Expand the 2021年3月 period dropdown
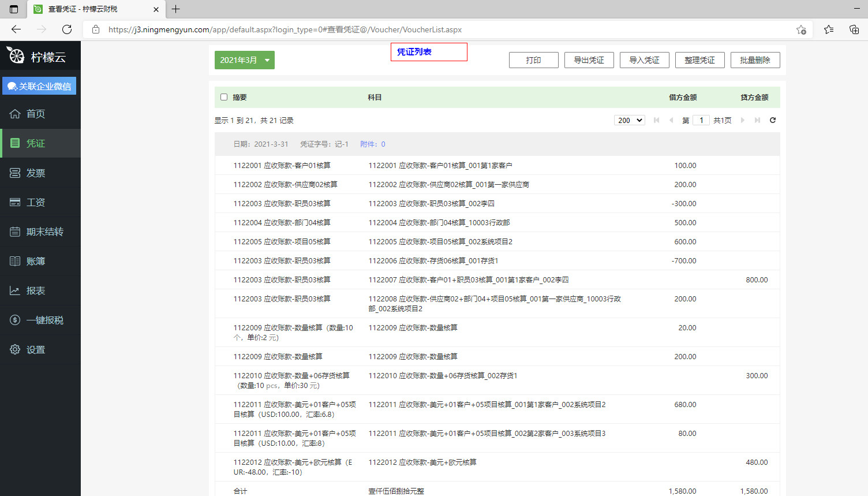 pos(245,60)
